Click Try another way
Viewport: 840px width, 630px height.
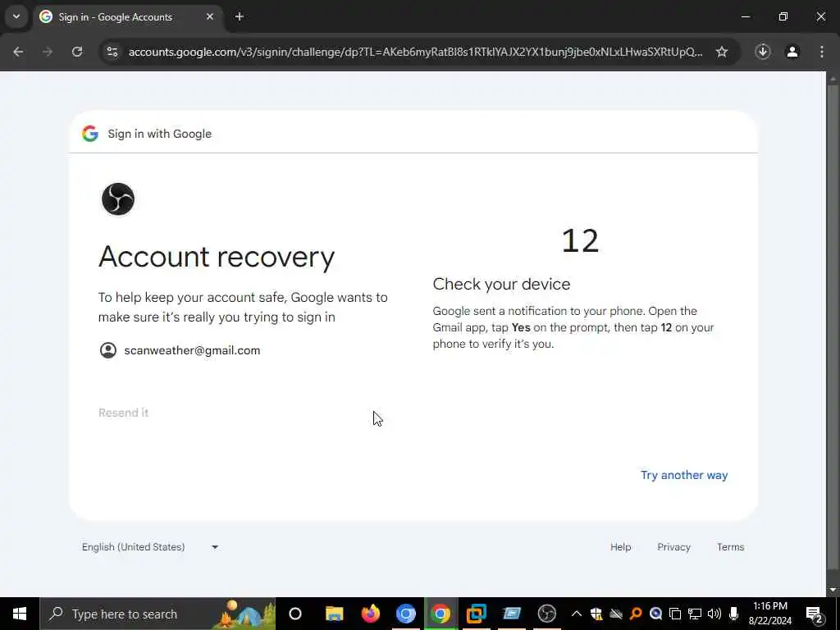(x=684, y=475)
